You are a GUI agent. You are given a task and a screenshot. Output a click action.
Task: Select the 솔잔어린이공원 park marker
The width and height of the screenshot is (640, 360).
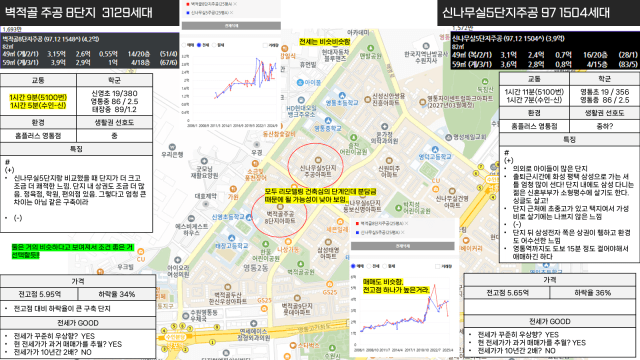(x=353, y=138)
